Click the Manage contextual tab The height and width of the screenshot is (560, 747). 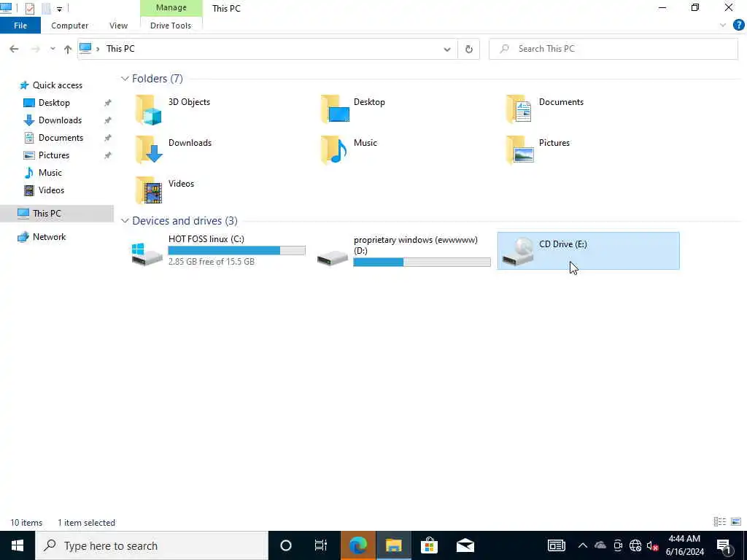(x=171, y=7)
